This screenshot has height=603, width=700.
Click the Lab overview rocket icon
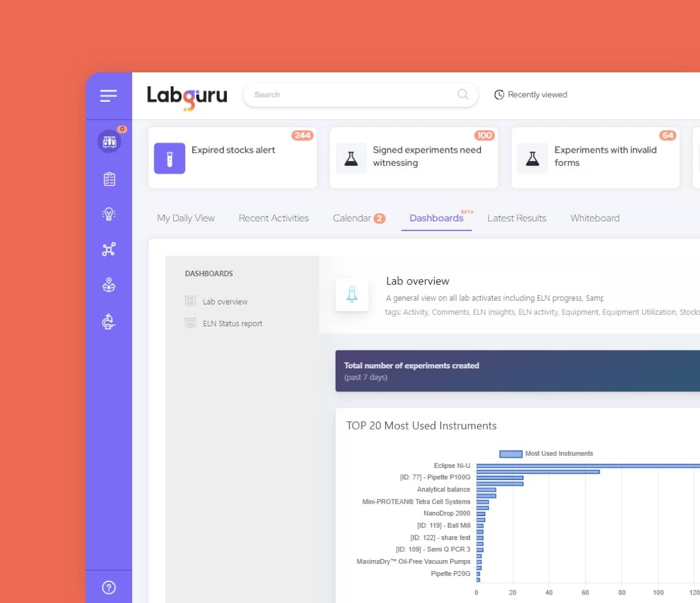352,294
